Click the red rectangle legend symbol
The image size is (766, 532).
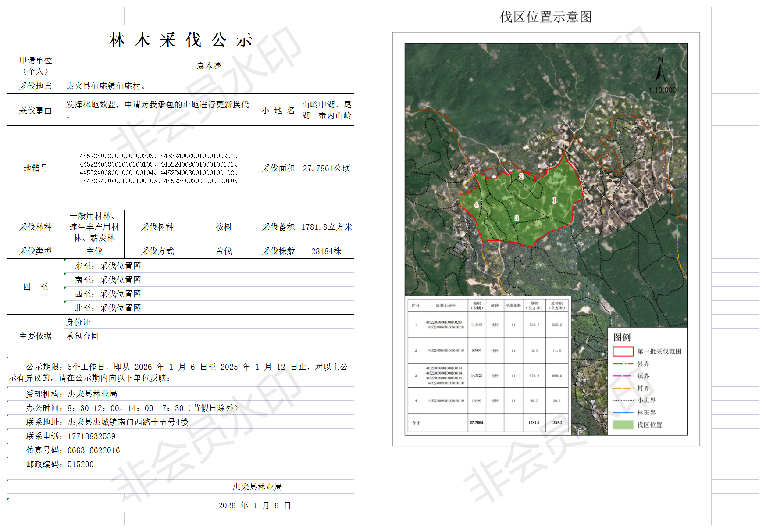(x=623, y=351)
